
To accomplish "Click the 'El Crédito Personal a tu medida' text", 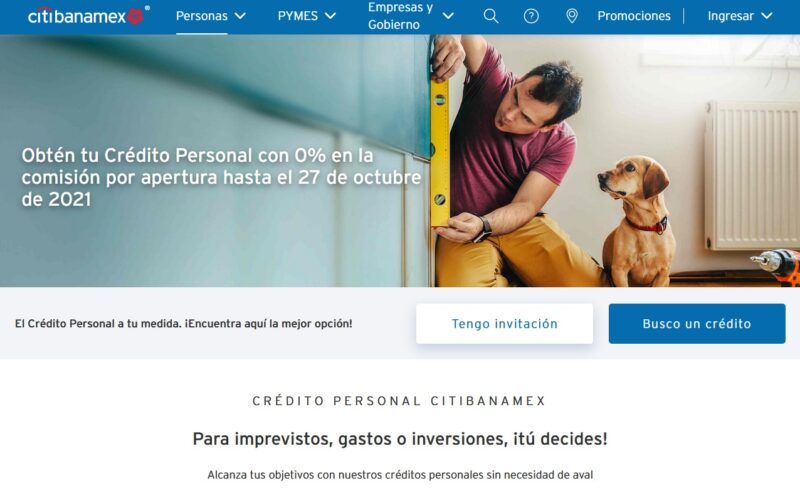I will coord(183,324).
